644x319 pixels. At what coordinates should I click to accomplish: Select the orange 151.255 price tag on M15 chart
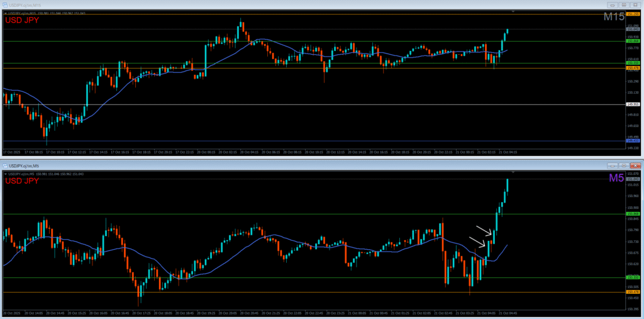coord(633,14)
